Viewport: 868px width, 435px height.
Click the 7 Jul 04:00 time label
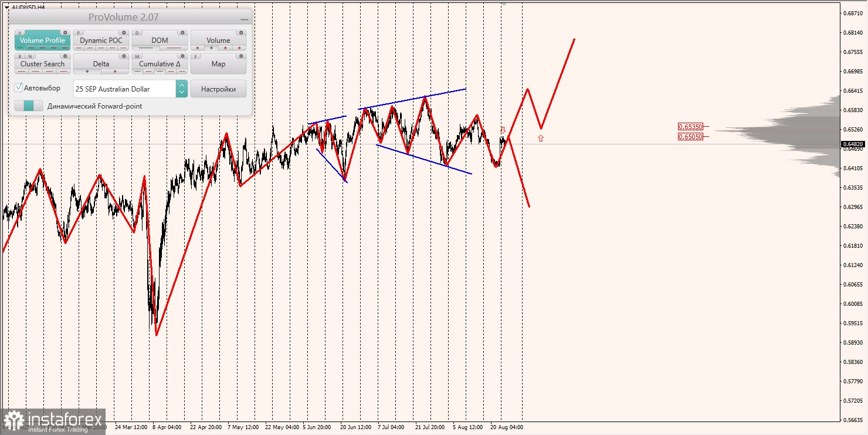click(x=391, y=427)
